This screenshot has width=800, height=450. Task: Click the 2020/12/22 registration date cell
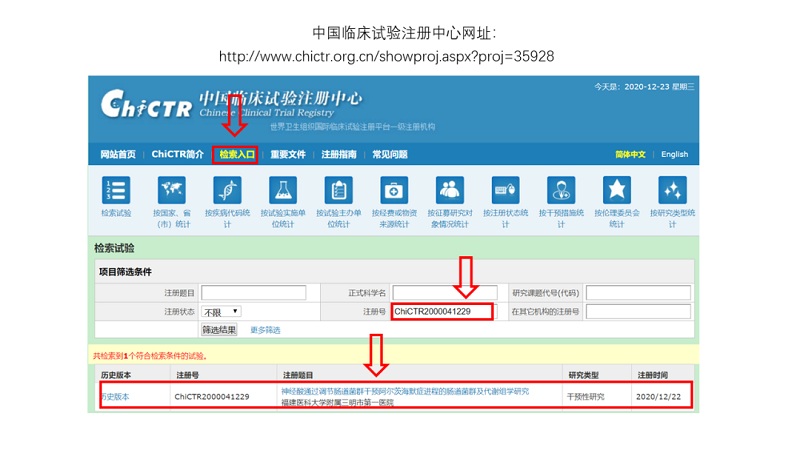point(658,396)
